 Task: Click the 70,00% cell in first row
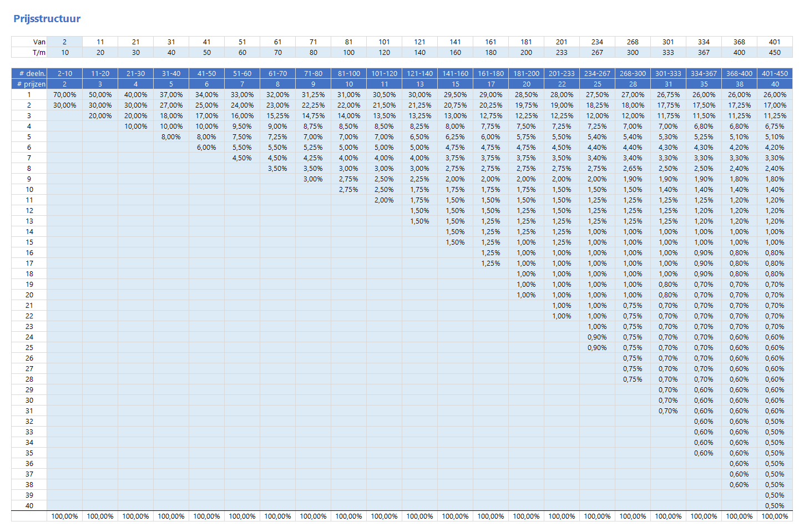point(64,94)
